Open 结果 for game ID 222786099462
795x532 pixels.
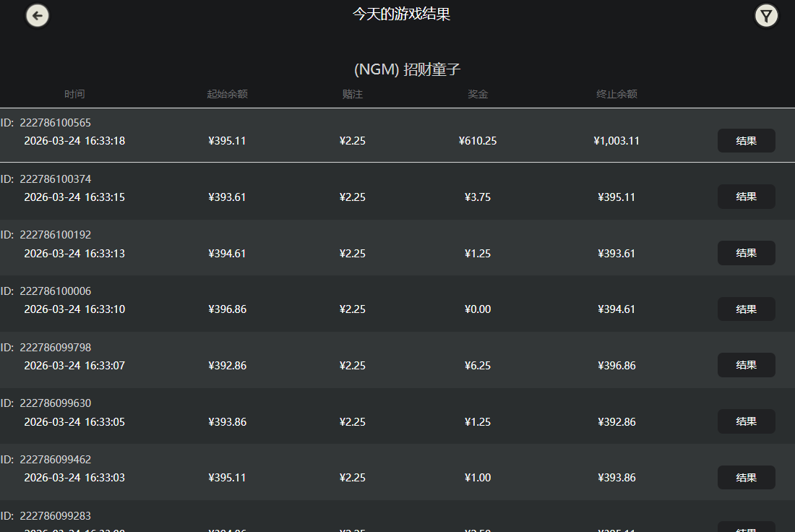point(746,477)
